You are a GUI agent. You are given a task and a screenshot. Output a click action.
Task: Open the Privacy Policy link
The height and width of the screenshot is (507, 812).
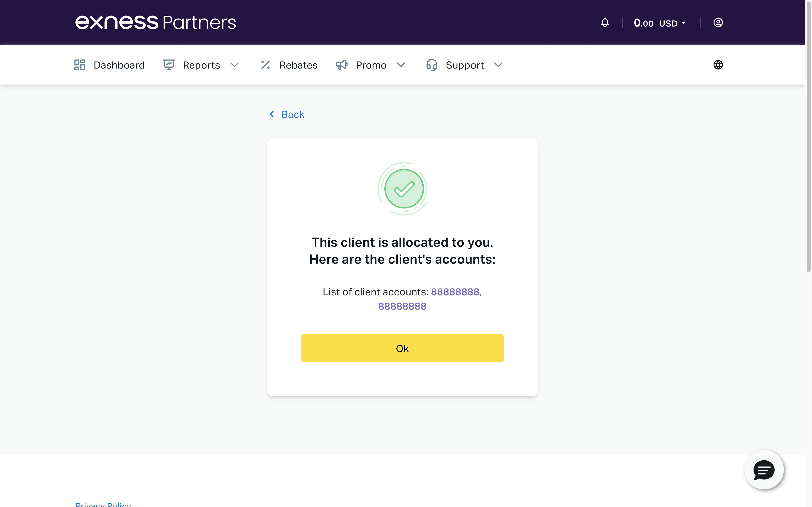[103, 504]
